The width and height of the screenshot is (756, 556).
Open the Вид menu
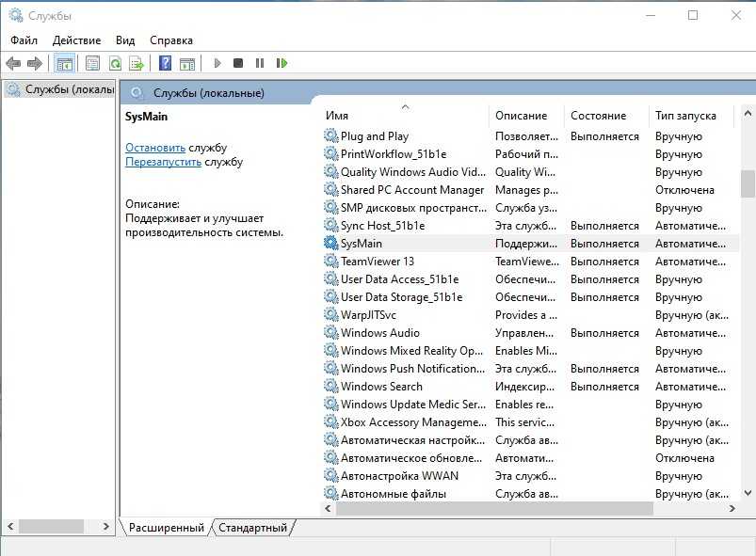tap(125, 40)
